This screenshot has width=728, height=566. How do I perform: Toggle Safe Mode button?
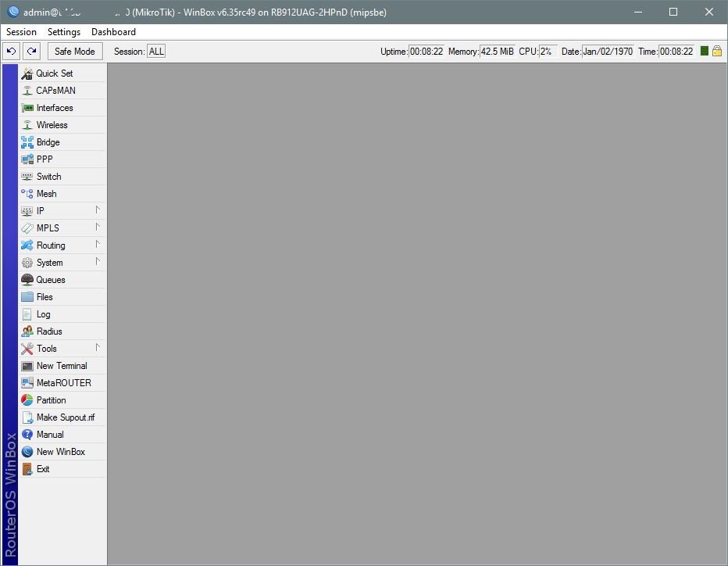pos(75,51)
